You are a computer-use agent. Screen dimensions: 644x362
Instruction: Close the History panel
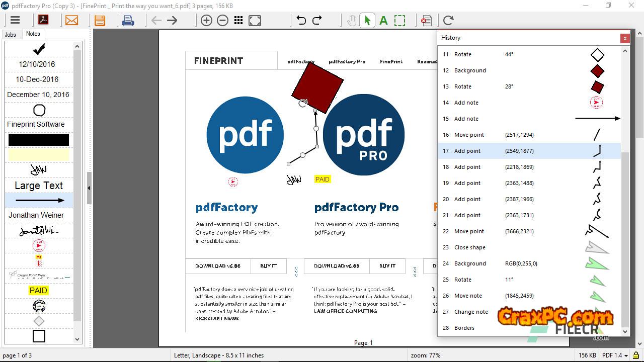click(625, 38)
